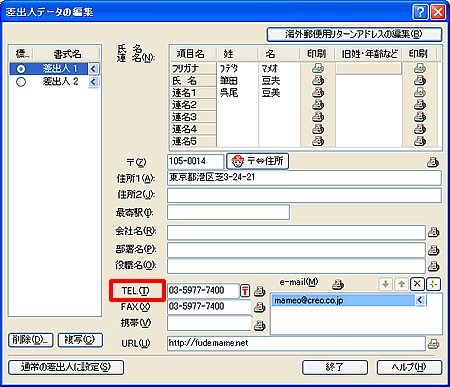Move e-mail entry down with arrow button

point(386,284)
